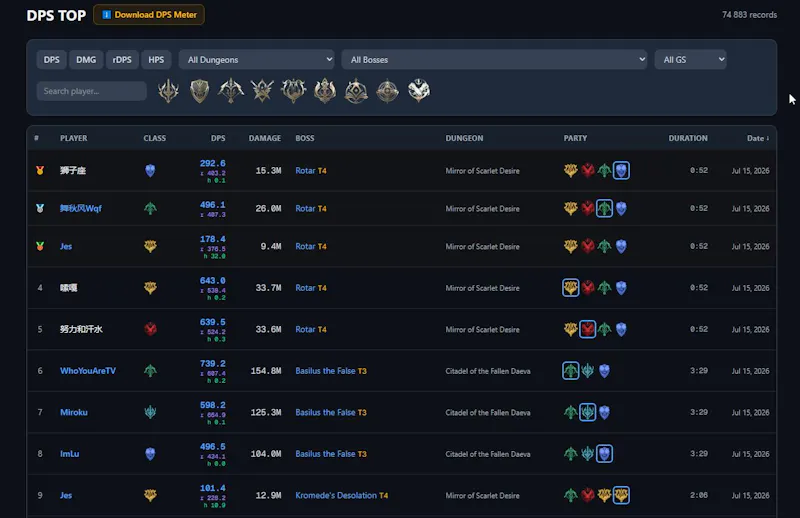Screen dimensions: 800x518
Task: Sort table by Date column
Action: pyautogui.click(x=758, y=138)
